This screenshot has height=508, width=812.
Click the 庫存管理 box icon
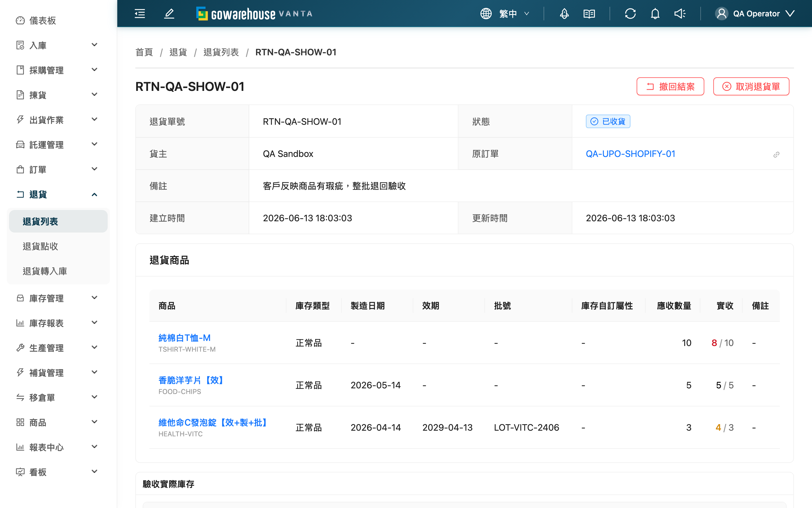pos(20,298)
